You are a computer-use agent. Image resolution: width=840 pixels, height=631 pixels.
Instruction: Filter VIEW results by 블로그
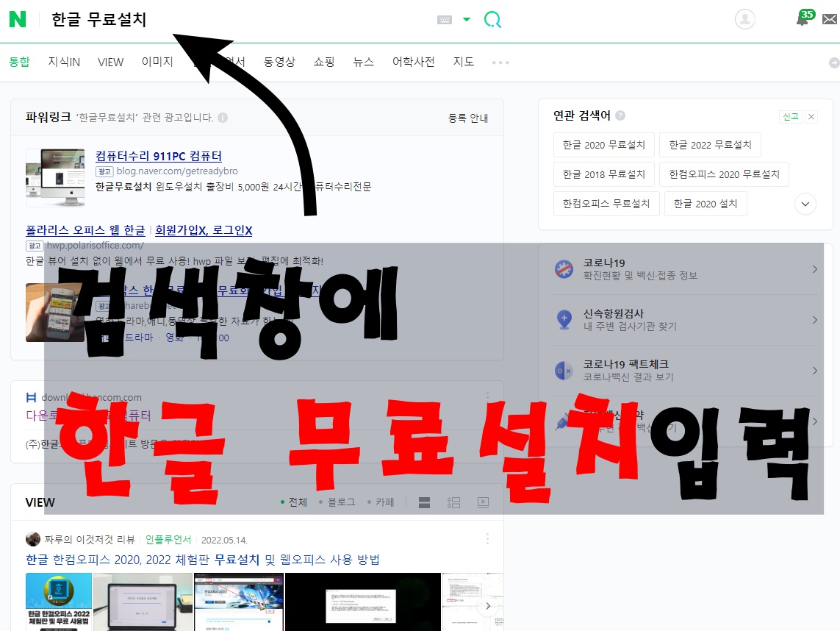[337, 502]
